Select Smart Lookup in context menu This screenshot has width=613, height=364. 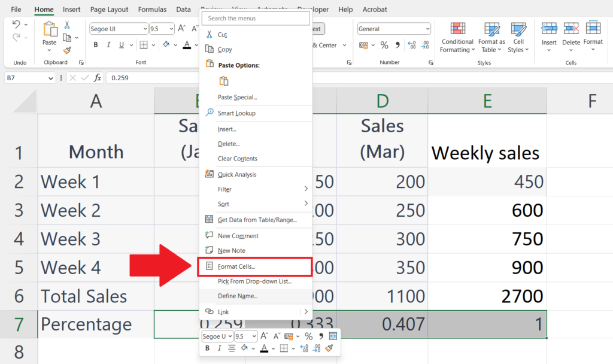[x=256, y=113]
